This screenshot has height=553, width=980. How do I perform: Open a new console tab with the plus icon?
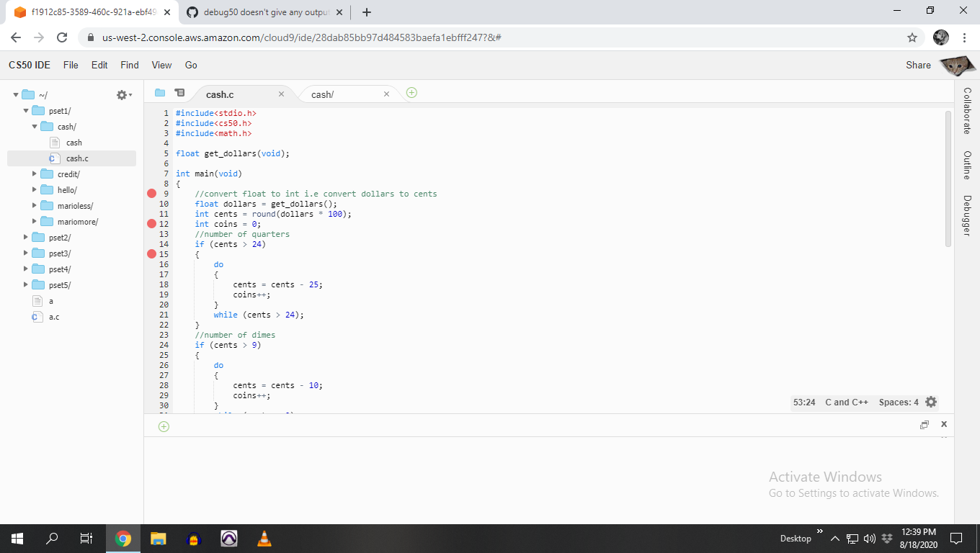(164, 426)
